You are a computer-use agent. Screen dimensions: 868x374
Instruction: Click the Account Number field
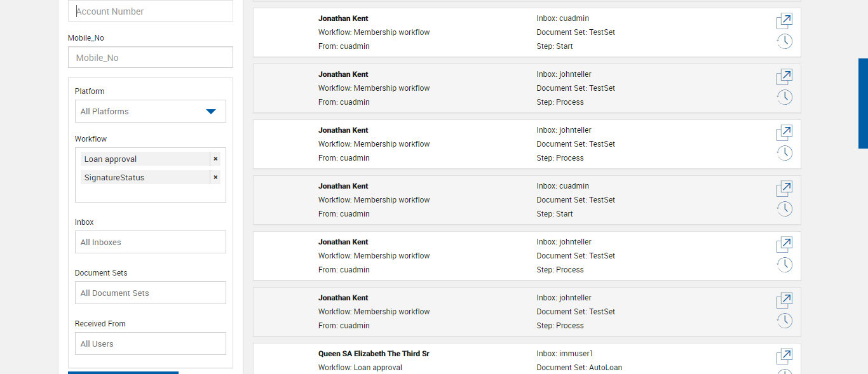pyautogui.click(x=151, y=11)
